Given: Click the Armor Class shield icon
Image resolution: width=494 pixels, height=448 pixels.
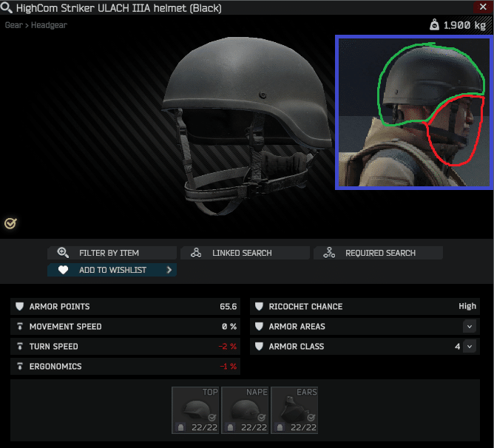Looking at the screenshot, I should point(259,346).
